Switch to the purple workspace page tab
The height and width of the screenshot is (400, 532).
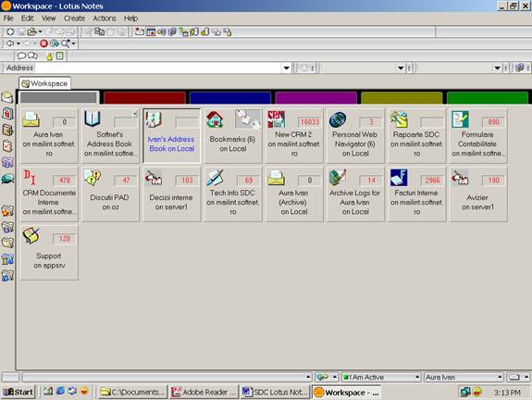[x=315, y=98]
